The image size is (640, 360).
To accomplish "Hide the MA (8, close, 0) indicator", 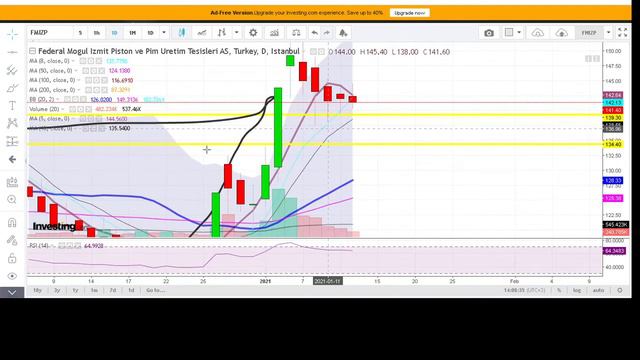I will pyautogui.click(x=83, y=61).
